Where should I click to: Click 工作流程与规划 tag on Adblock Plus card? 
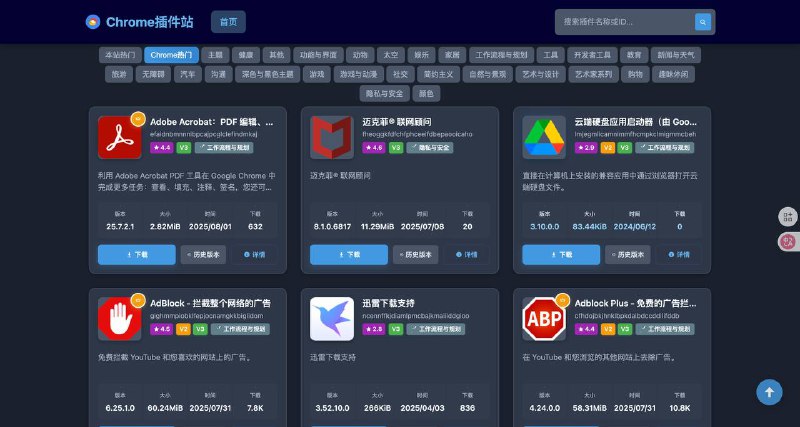(664, 330)
